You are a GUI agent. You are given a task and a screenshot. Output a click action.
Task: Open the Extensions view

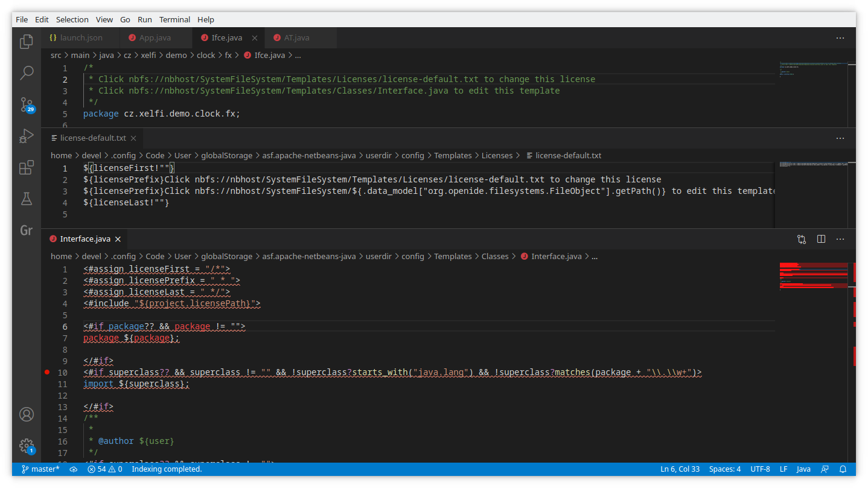27,167
